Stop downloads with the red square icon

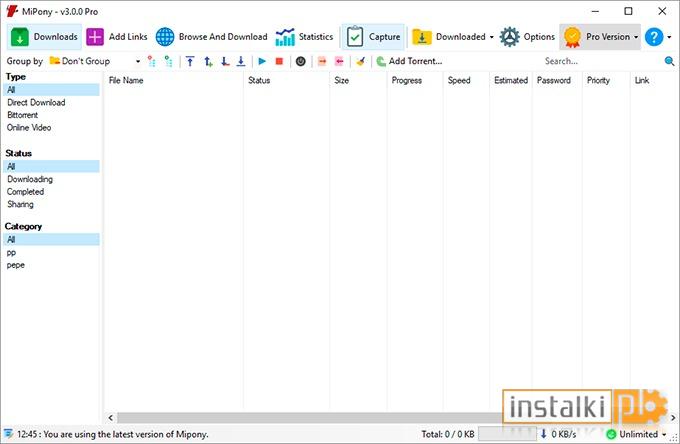(279, 62)
